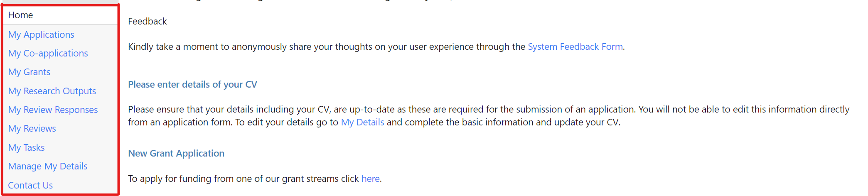The width and height of the screenshot is (868, 196).
Task: Open My Tasks list
Action: tap(26, 147)
